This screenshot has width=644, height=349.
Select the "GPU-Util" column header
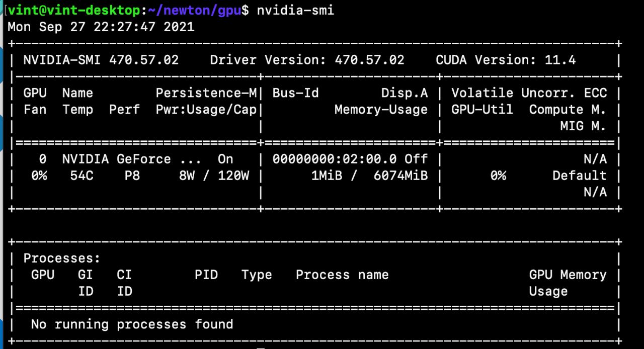(x=482, y=110)
